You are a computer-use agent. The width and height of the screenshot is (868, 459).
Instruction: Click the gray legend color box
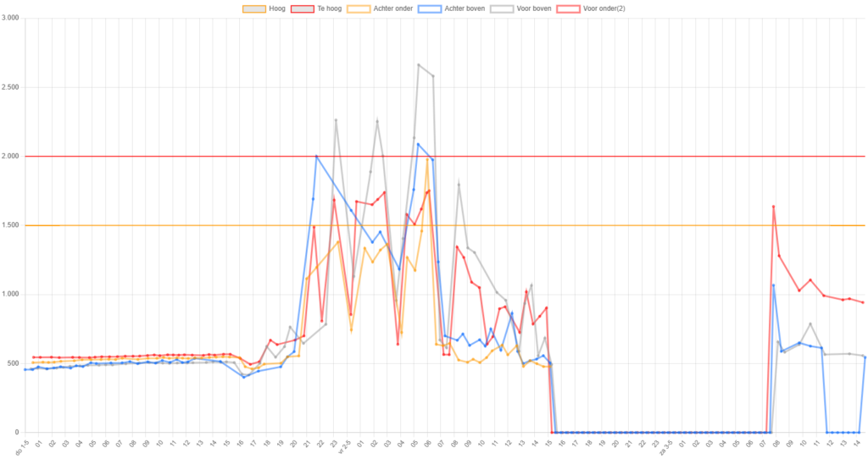coord(503,8)
